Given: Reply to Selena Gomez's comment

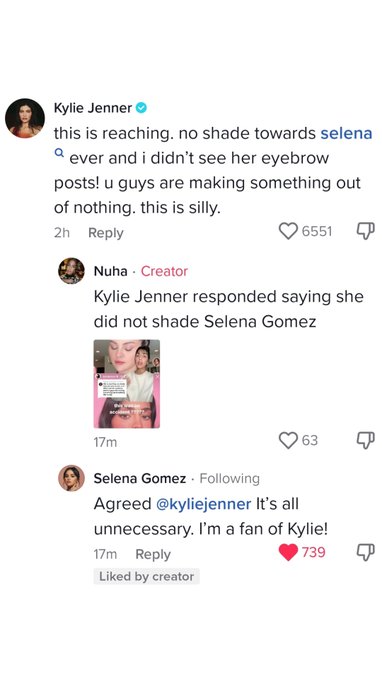Looking at the screenshot, I should coord(153,554).
